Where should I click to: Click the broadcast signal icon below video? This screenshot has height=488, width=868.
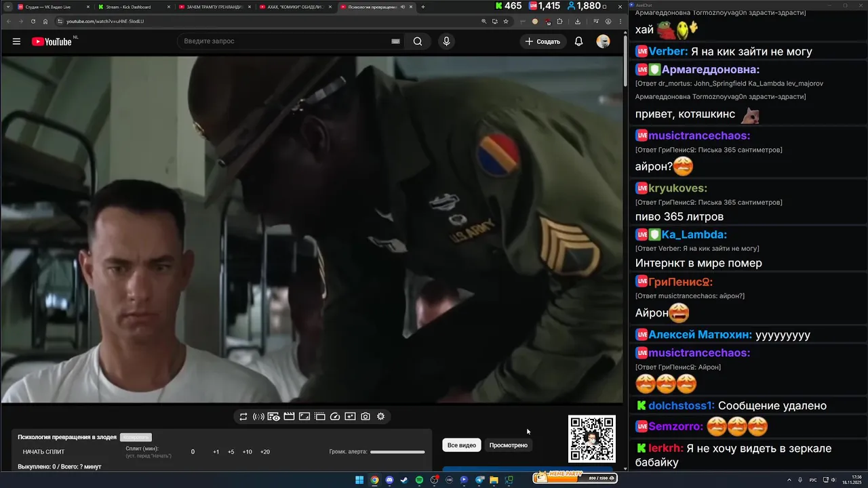click(x=258, y=417)
